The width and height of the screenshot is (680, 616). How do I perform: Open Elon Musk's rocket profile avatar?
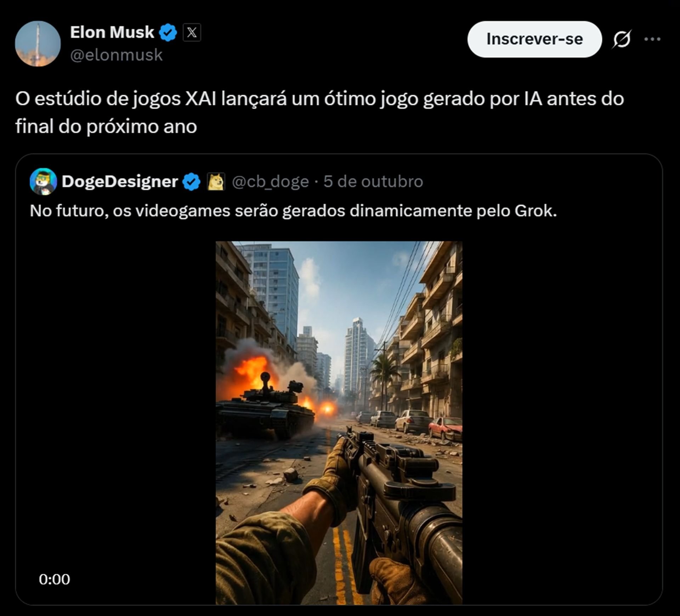pyautogui.click(x=38, y=44)
